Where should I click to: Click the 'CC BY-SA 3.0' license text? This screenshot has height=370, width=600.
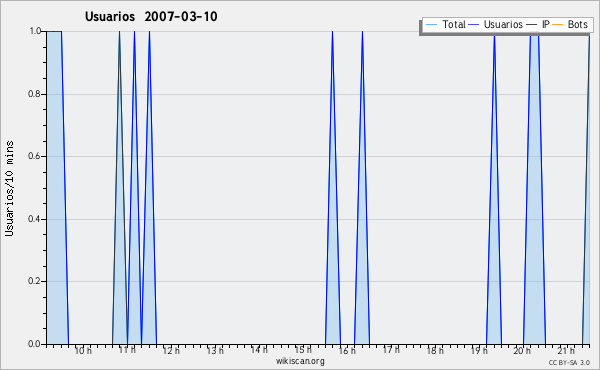click(569, 363)
